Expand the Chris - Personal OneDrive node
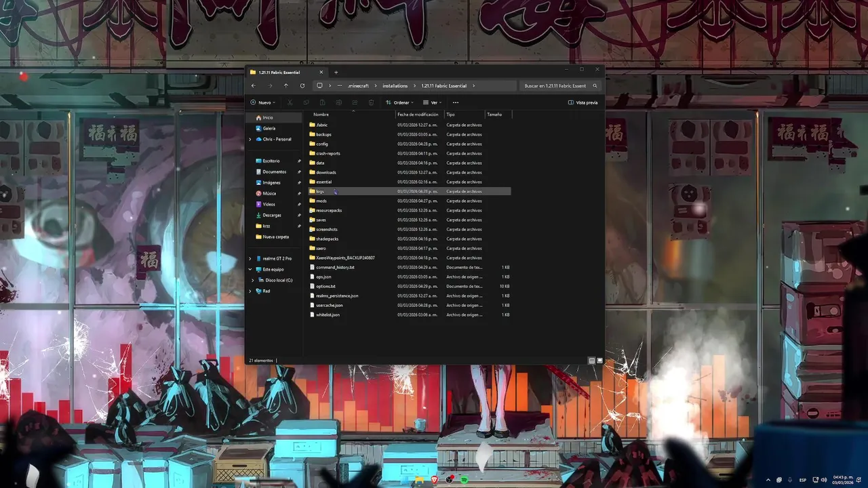Image resolution: width=868 pixels, height=488 pixels. 250,139
